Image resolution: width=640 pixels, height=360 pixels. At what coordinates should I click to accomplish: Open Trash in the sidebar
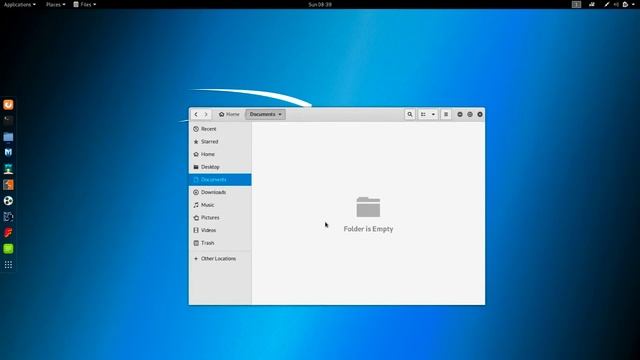[220, 243]
